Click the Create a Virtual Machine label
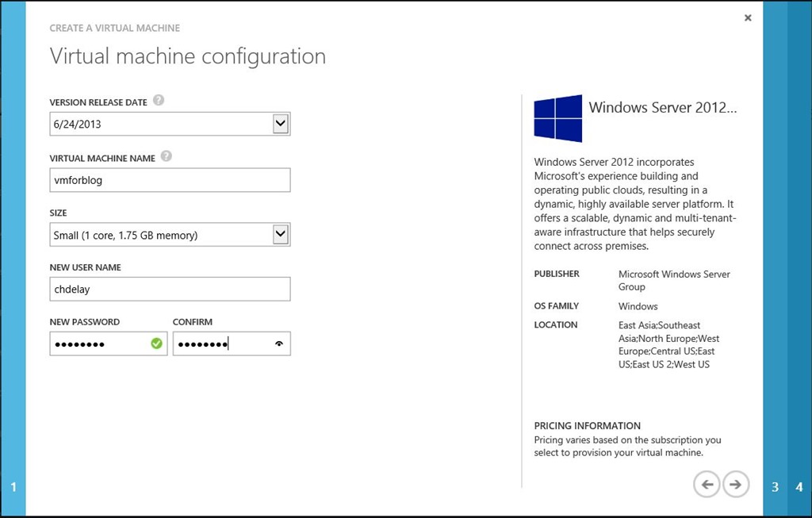812x518 pixels. click(115, 28)
